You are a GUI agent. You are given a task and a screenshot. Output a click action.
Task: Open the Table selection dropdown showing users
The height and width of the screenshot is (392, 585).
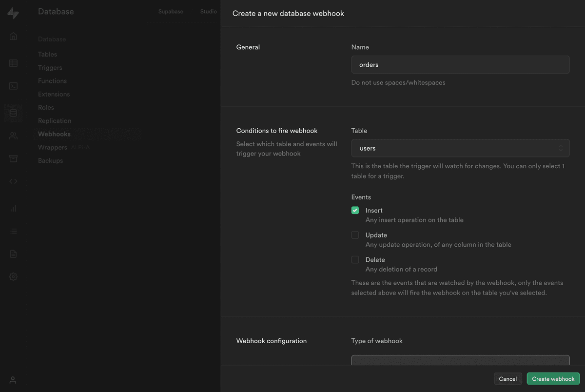pyautogui.click(x=460, y=148)
